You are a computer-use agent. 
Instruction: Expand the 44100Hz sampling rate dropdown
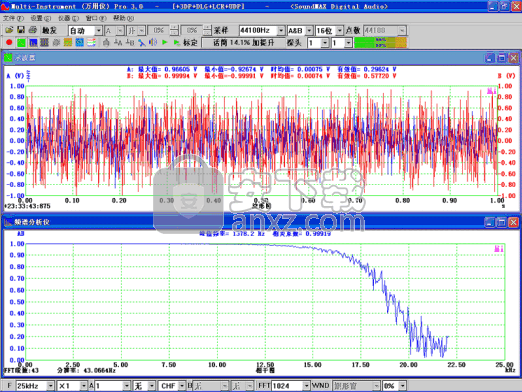click(x=281, y=31)
